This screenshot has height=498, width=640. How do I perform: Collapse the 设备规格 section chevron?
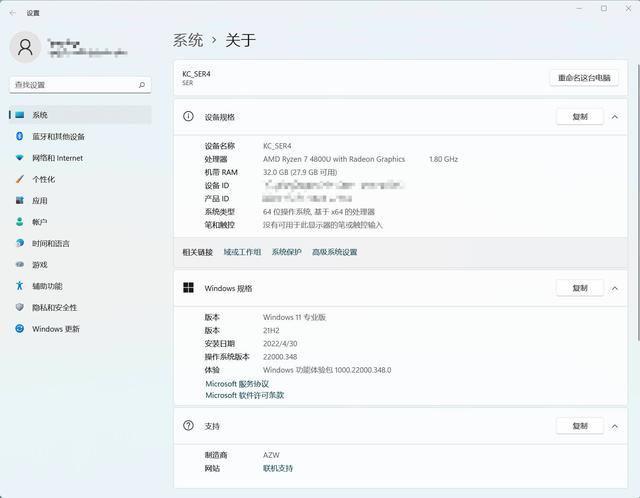[x=618, y=117]
